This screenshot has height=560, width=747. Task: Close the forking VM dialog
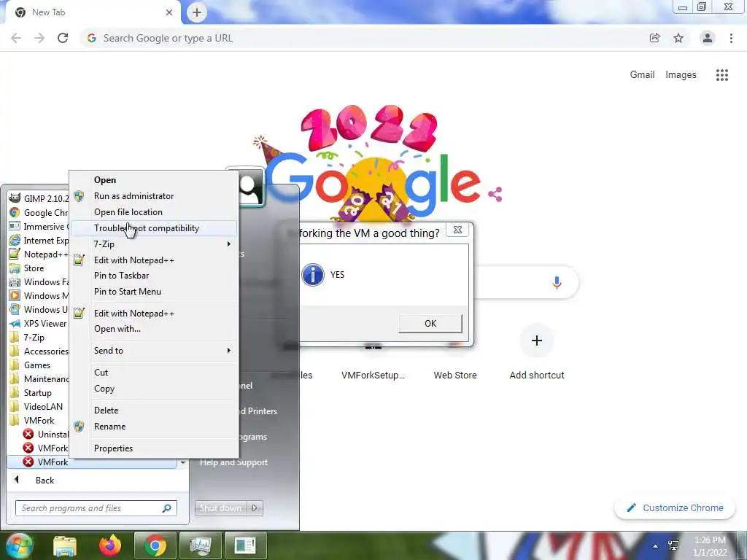(x=457, y=230)
